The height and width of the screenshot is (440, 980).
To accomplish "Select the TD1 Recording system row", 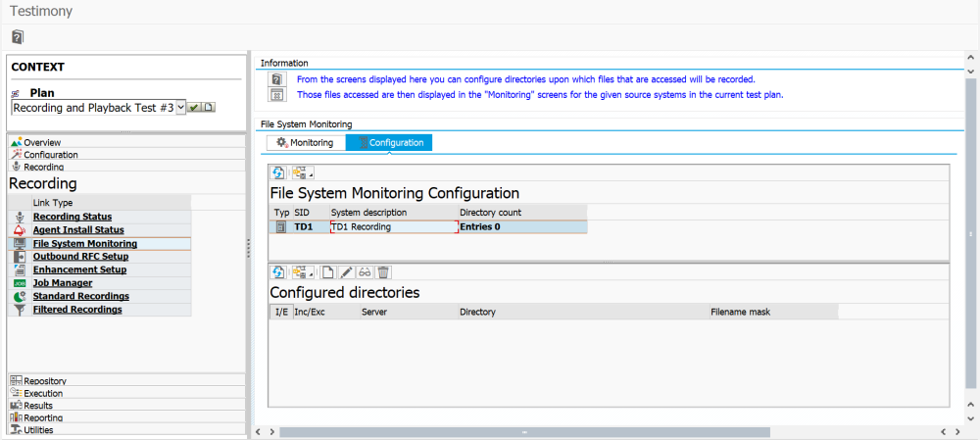I will pyautogui.click(x=428, y=227).
